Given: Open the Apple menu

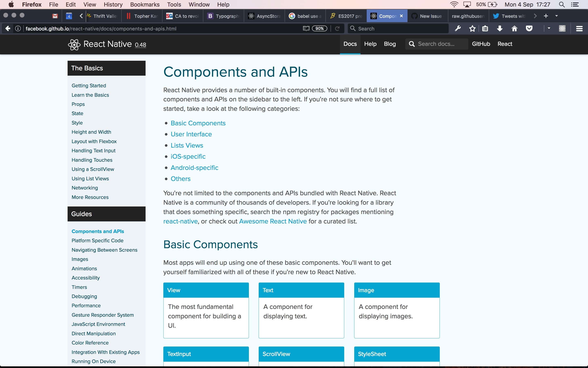Looking at the screenshot, I should [11, 4].
